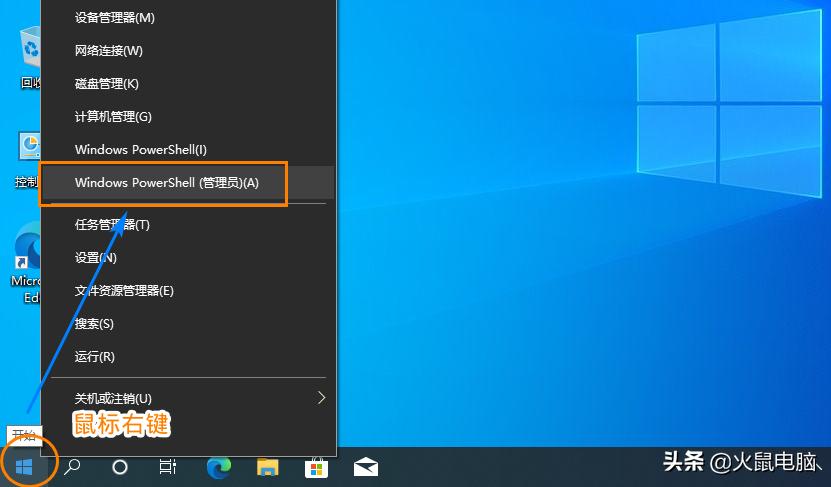The height and width of the screenshot is (487, 831).
Task: Open Microsoft Store taskbar icon
Action: coord(316,467)
